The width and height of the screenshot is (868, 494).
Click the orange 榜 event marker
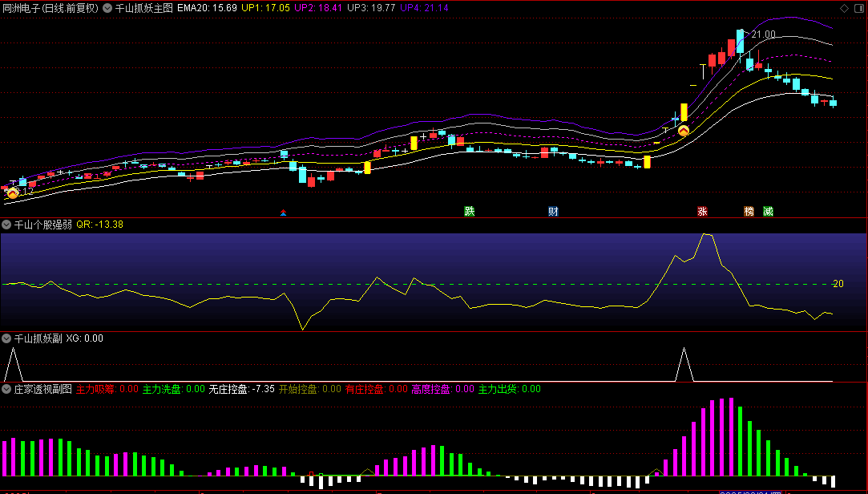[749, 211]
